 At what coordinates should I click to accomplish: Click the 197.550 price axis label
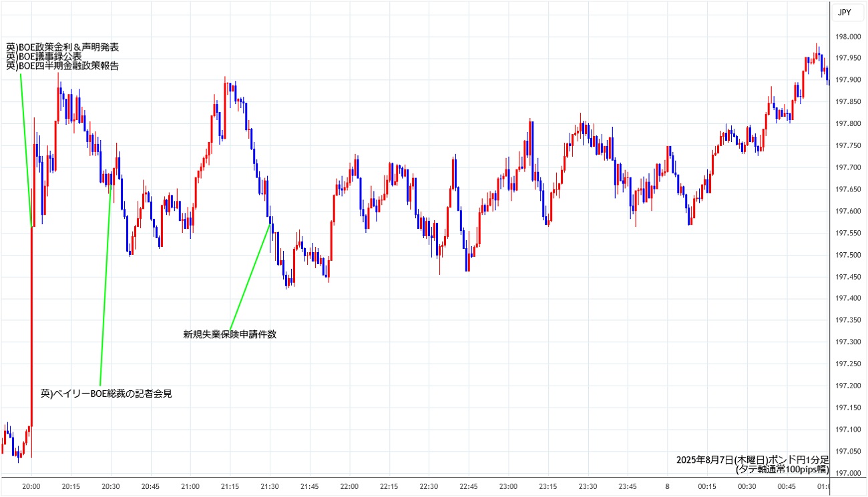(x=847, y=233)
